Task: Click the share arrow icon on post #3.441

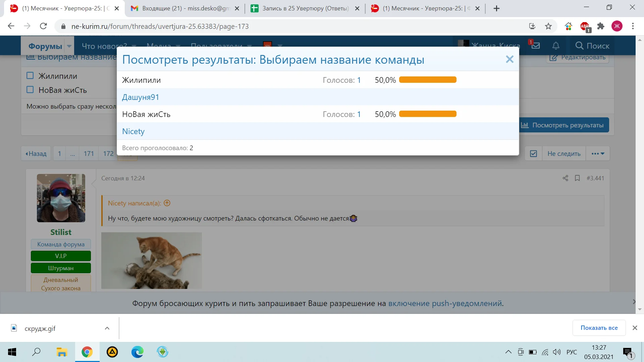Action: tap(566, 178)
